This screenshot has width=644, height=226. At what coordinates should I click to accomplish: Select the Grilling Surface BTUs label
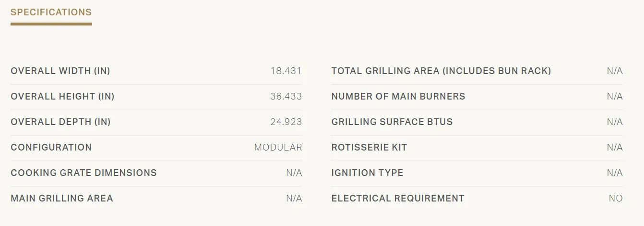[x=392, y=122]
